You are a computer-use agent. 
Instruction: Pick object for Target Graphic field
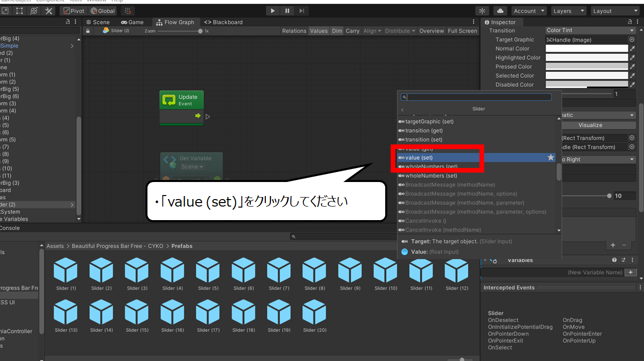click(632, 40)
